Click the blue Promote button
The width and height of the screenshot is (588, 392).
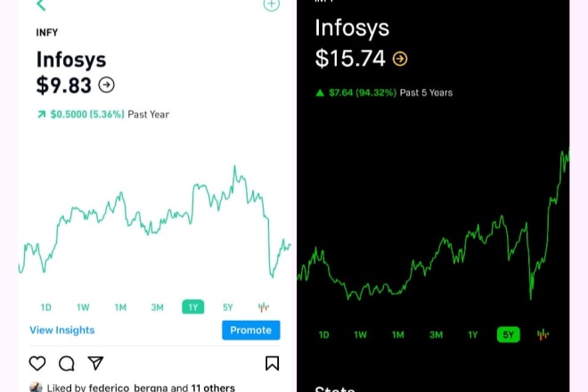click(251, 331)
